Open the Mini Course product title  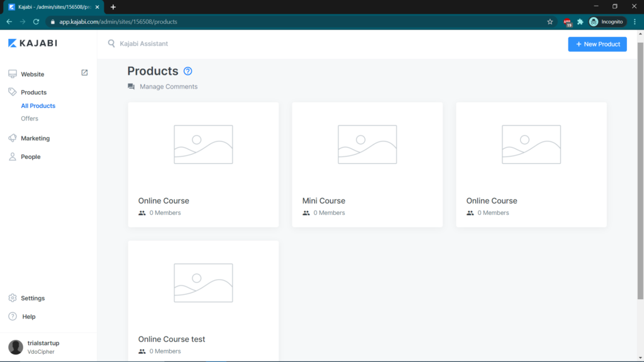pyautogui.click(x=324, y=200)
